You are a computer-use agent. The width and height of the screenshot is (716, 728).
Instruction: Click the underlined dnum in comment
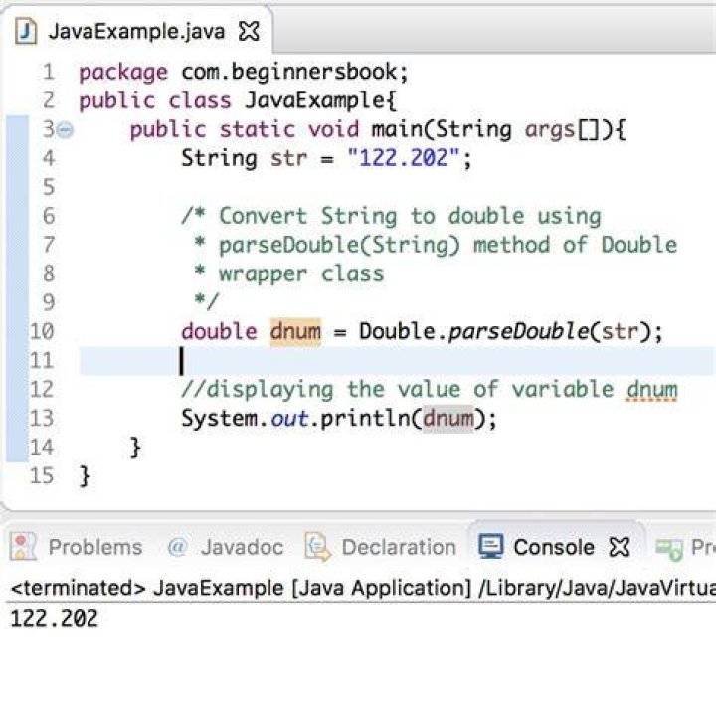click(x=652, y=389)
